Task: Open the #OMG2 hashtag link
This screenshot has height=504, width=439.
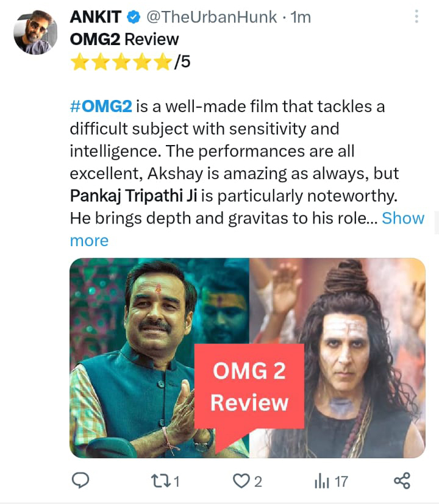Action: tap(101, 106)
